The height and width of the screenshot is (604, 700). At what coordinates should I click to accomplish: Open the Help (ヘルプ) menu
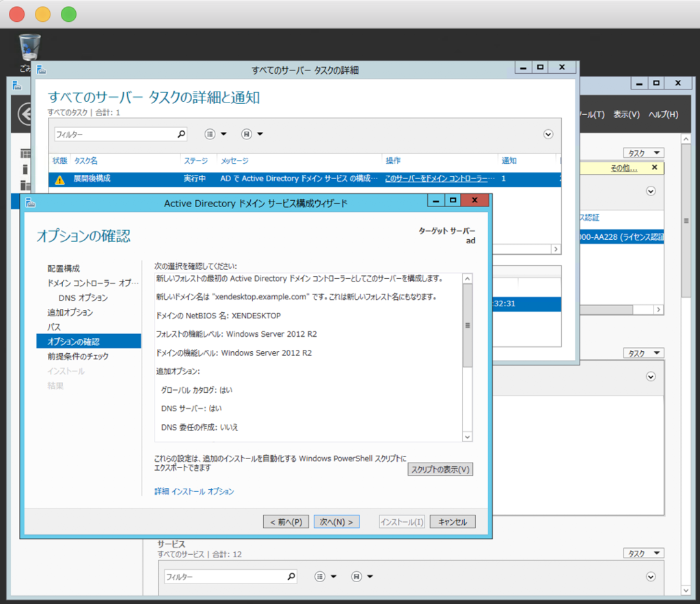click(x=663, y=115)
